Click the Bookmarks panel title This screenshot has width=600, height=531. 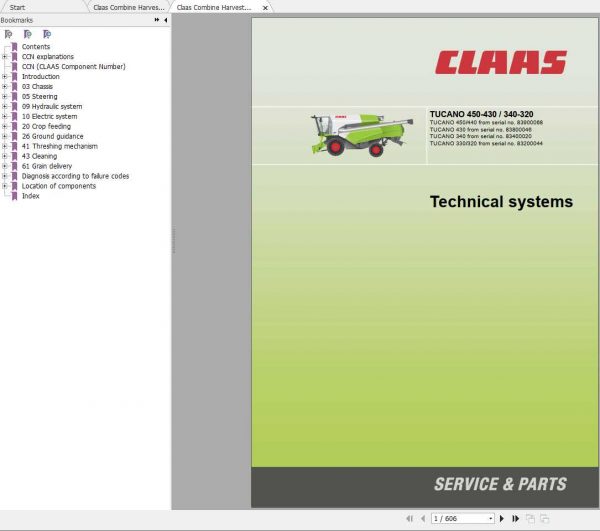(17, 20)
